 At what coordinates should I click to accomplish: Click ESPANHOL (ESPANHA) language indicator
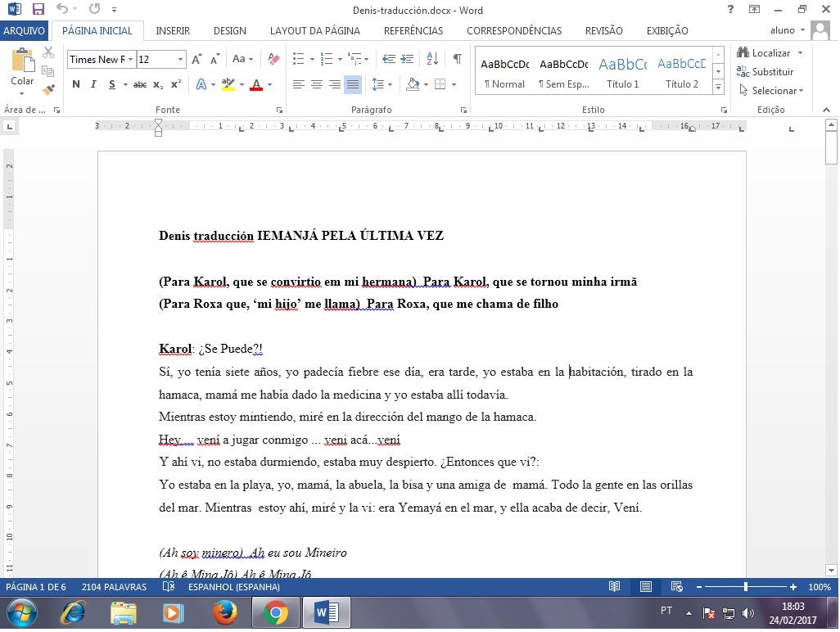point(234,587)
